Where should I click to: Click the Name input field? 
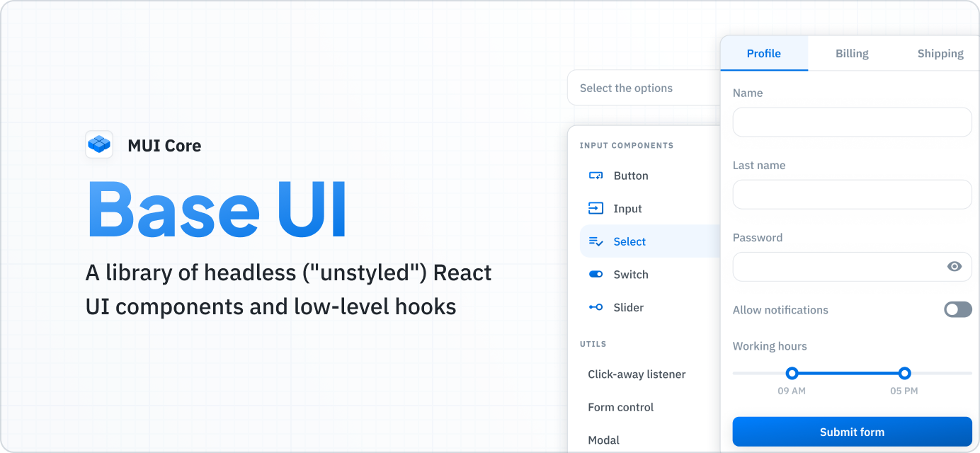click(x=852, y=122)
